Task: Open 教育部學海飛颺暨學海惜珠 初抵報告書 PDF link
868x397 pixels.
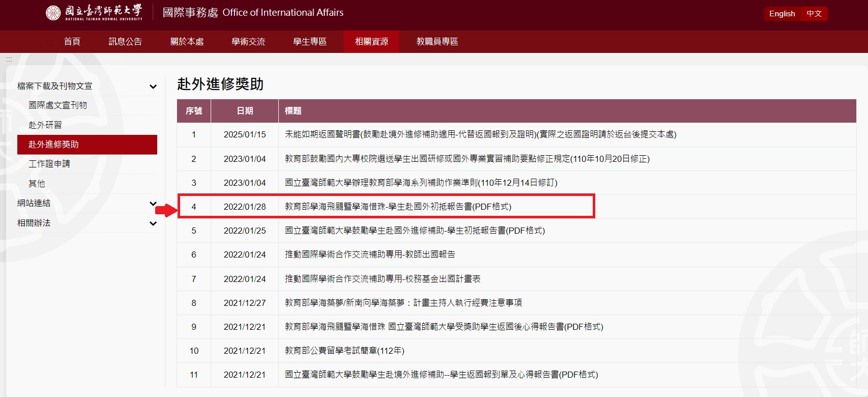Action: (398, 207)
